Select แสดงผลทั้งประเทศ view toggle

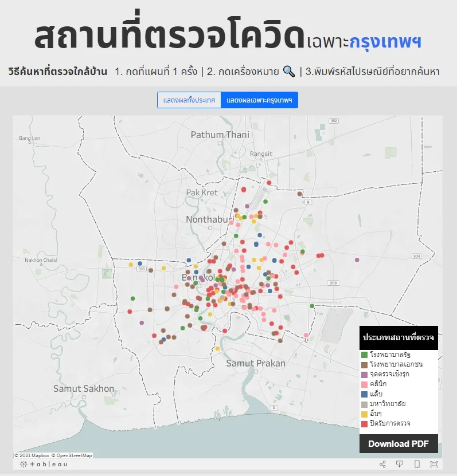[189, 100]
